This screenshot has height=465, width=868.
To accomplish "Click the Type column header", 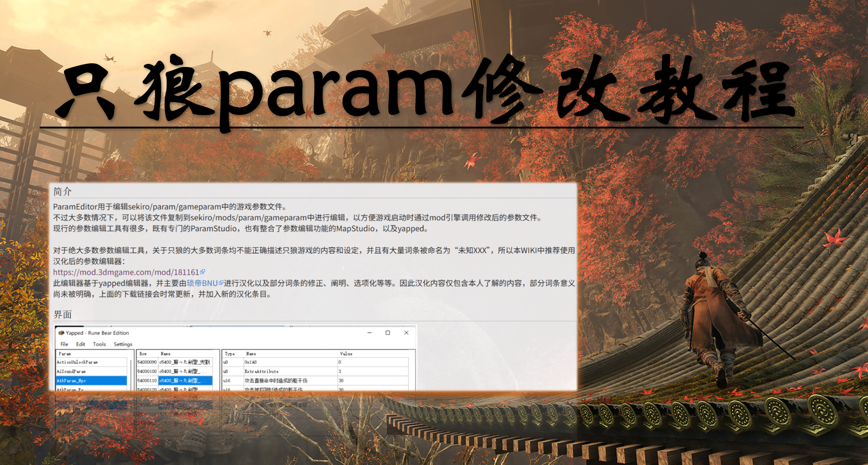I will pos(230,354).
